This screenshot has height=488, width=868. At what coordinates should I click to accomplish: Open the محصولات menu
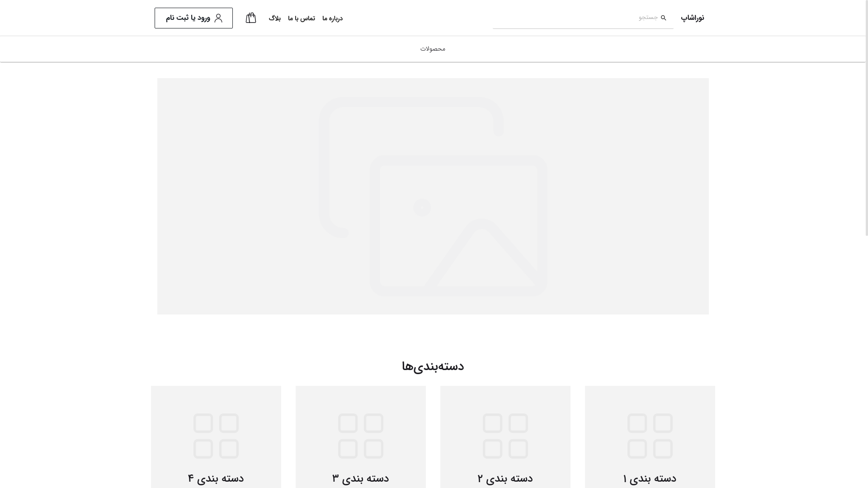(433, 49)
